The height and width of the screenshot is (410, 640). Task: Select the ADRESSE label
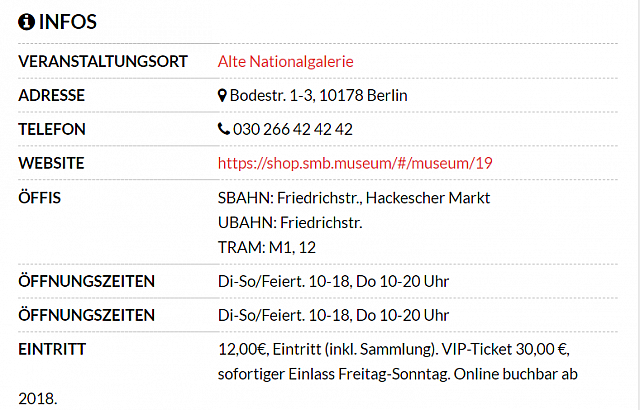coord(51,95)
